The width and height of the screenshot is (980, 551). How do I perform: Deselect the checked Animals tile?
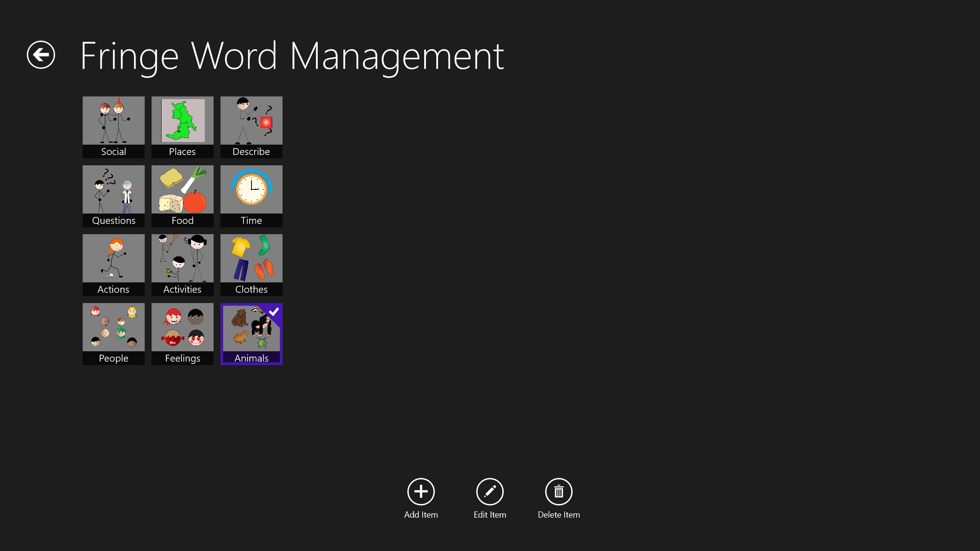tap(252, 334)
